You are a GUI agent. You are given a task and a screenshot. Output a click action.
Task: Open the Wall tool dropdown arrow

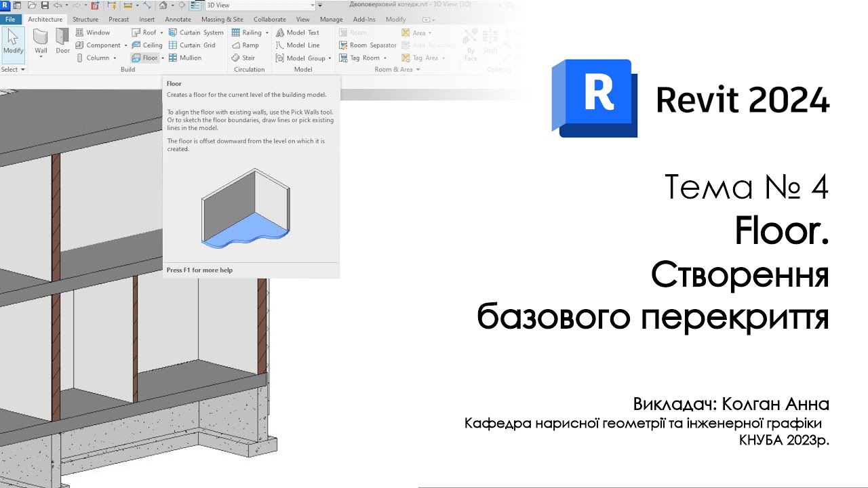click(x=41, y=57)
